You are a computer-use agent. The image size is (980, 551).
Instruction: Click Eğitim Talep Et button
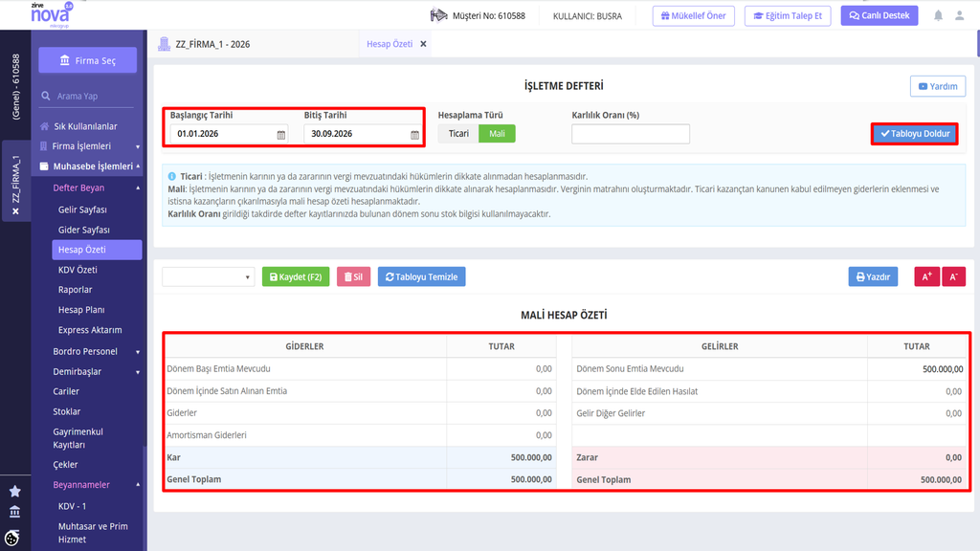pos(788,15)
